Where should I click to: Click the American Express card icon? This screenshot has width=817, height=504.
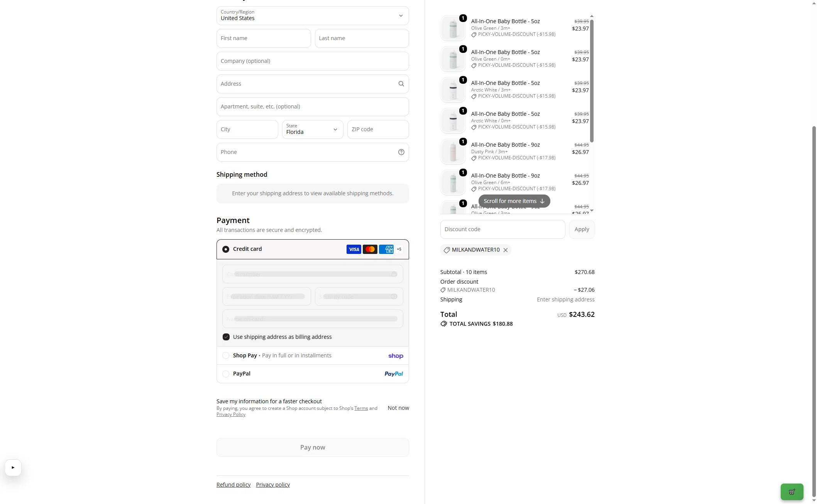pyautogui.click(x=386, y=249)
